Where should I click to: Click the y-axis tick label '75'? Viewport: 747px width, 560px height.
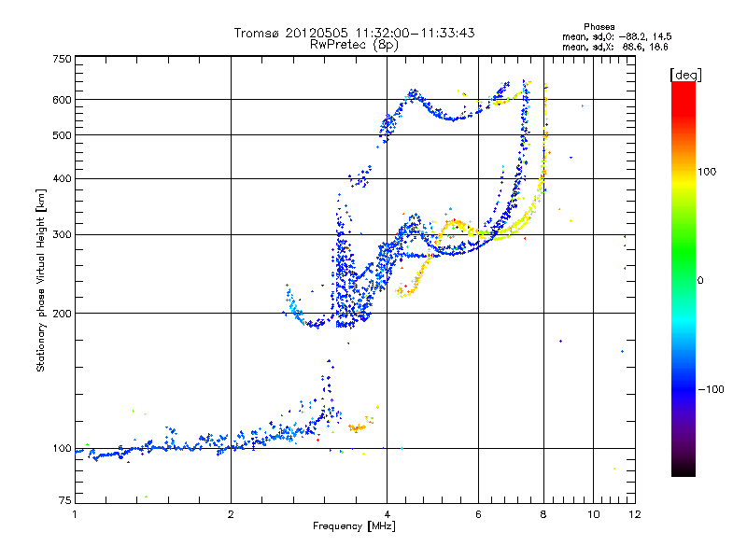(65, 500)
